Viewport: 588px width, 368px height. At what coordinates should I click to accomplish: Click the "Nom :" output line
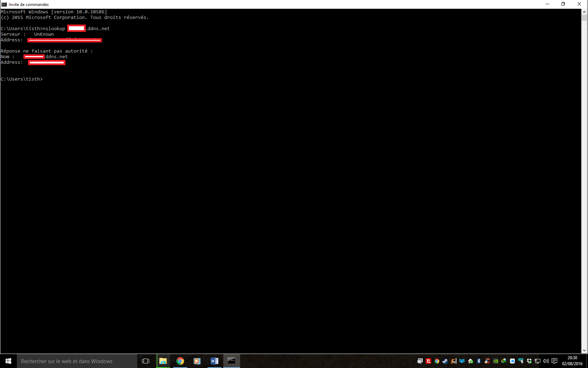pyautogui.click(x=34, y=57)
